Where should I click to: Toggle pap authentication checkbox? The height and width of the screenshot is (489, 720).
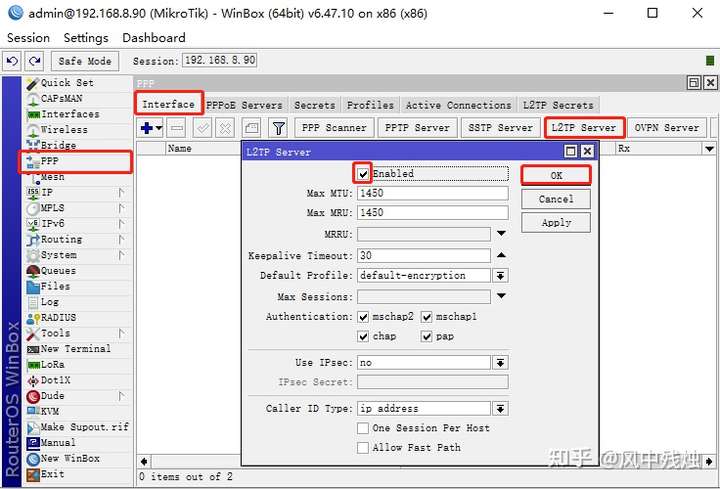click(x=427, y=337)
